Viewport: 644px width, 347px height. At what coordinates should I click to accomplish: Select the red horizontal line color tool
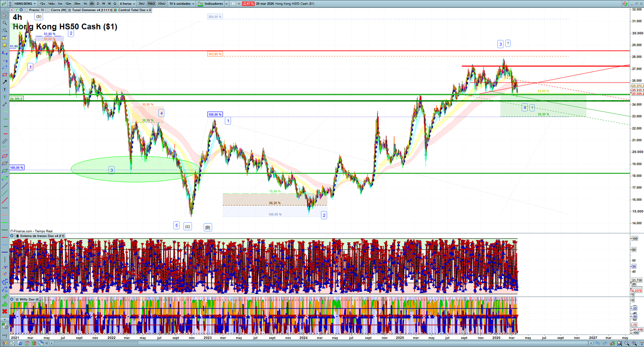[x=4, y=238]
